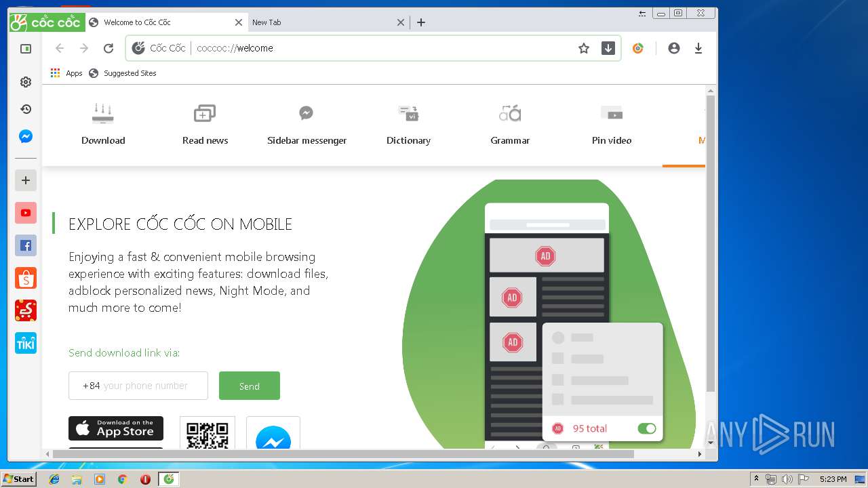
Task: Open Shopee sidebar shortcut
Action: tap(26, 278)
